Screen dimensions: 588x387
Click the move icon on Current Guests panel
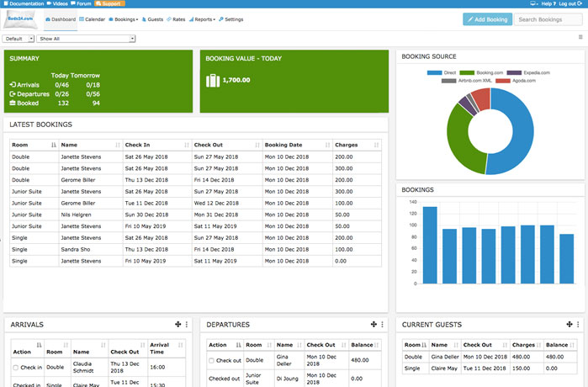[569, 325]
